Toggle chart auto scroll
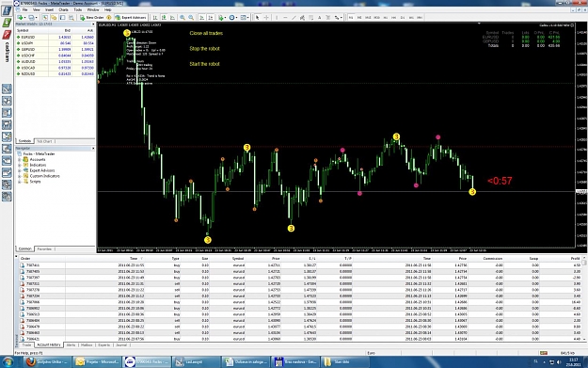Image resolution: width=588 pixels, height=368 pixels. (x=201, y=17)
